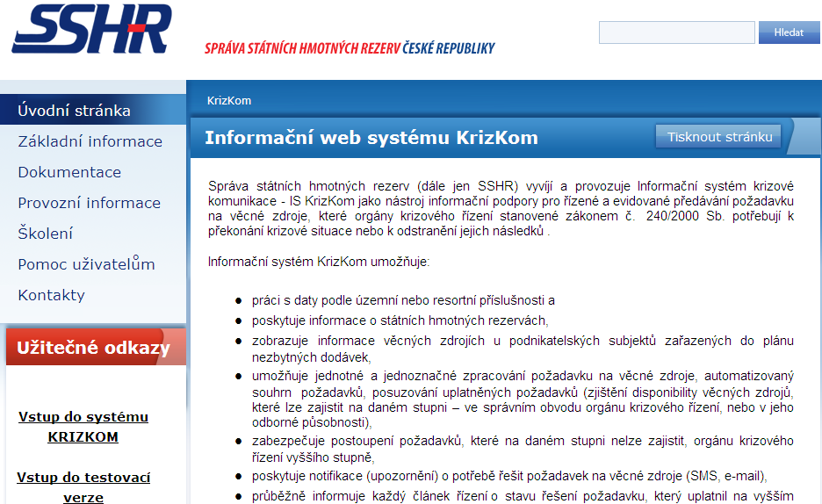This screenshot has height=504, width=822.
Task: Open Základní informace in sidebar
Action: point(90,141)
